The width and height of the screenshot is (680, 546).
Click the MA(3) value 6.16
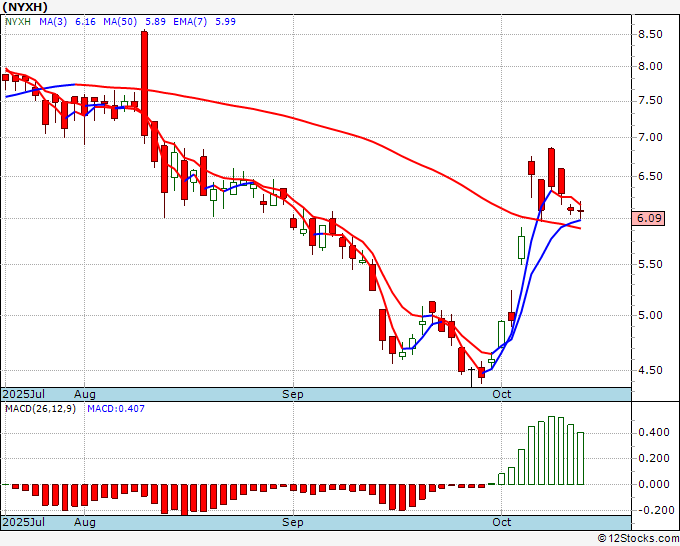85,21
